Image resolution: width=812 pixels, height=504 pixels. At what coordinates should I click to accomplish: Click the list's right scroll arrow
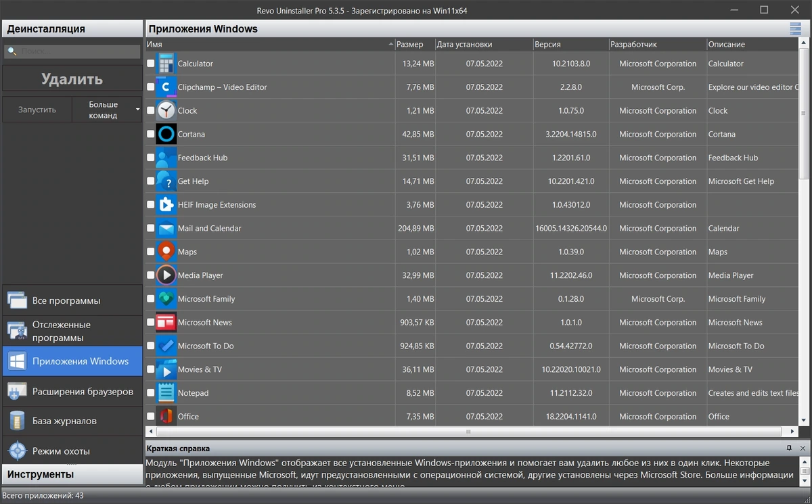[x=793, y=432]
